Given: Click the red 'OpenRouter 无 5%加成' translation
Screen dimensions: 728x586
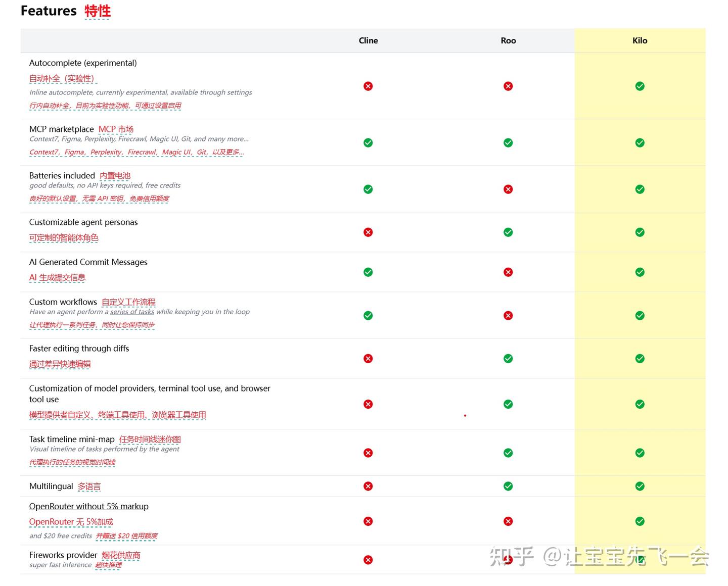Looking at the screenshot, I should coord(71,522).
